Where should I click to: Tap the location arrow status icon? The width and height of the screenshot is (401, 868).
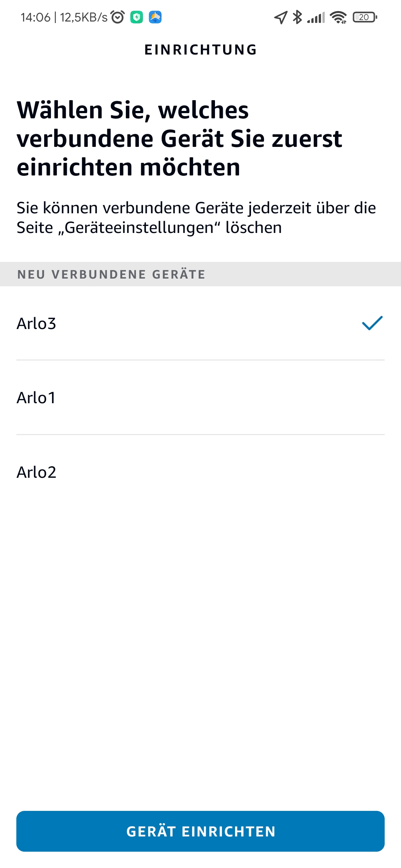pos(281,17)
